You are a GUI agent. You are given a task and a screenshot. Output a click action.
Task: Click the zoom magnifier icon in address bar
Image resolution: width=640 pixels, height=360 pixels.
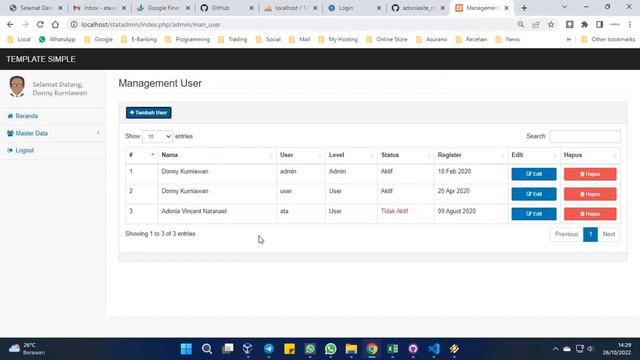(x=521, y=24)
